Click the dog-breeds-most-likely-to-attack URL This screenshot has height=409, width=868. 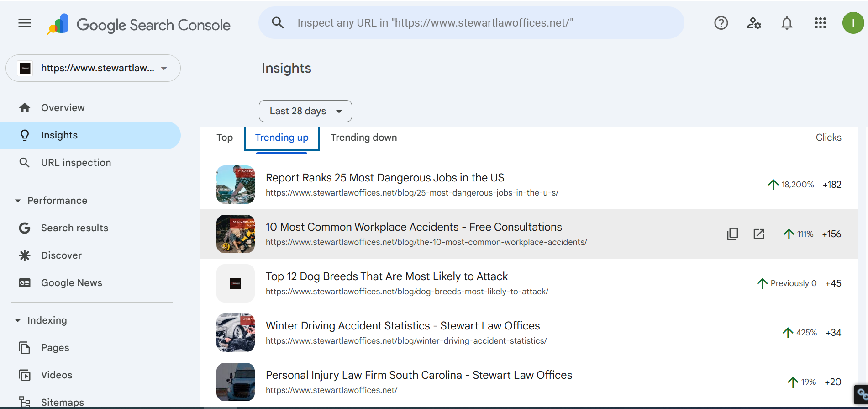tap(407, 292)
